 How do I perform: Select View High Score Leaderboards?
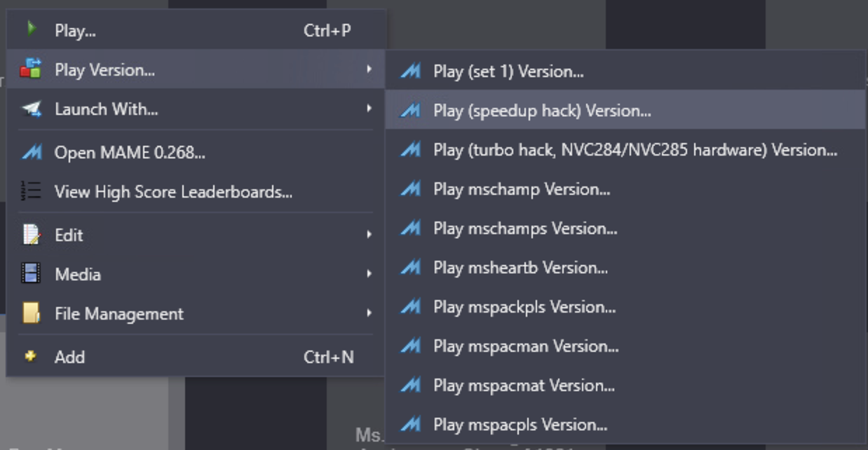[173, 191]
